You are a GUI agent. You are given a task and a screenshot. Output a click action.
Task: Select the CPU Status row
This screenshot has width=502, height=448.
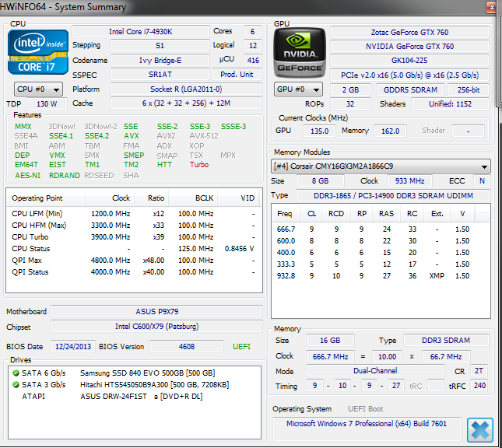[x=134, y=249]
